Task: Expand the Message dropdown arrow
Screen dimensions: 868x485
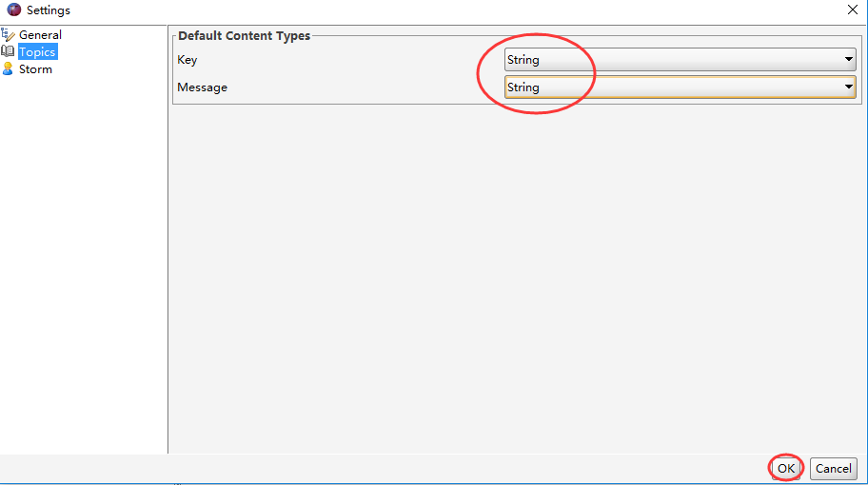Action: click(x=849, y=87)
